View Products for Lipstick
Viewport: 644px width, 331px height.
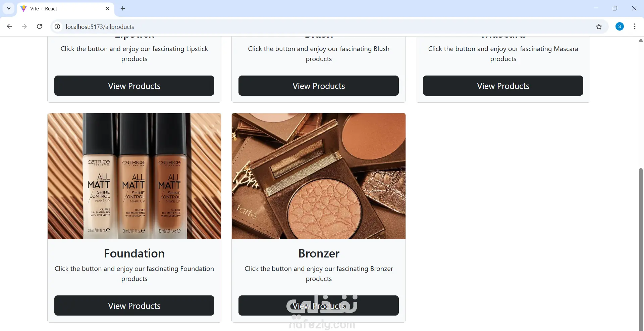point(134,86)
